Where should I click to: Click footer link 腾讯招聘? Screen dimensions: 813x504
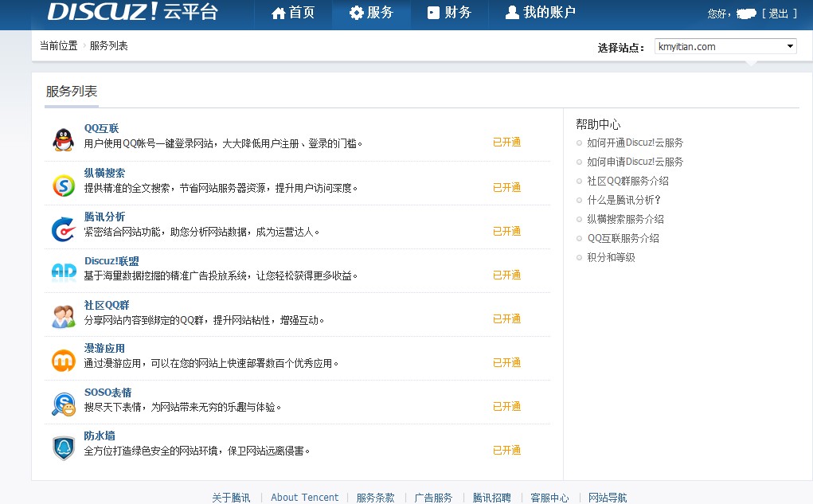pos(491,498)
